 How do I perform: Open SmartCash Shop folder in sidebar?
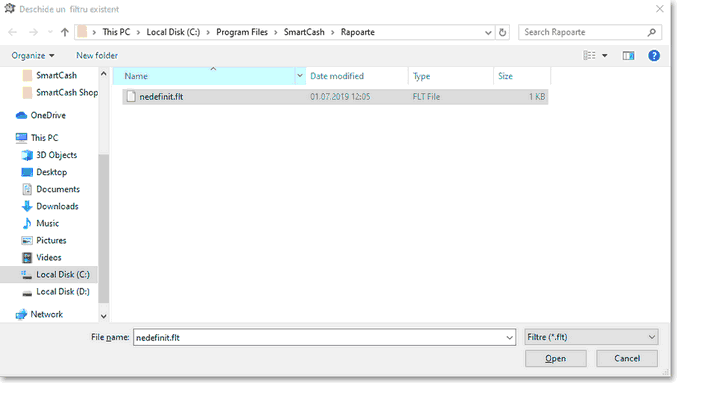tap(60, 92)
